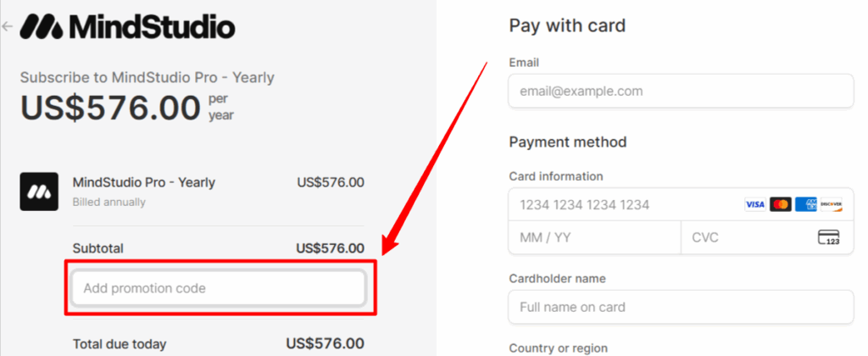
Task: Click the Mastercard brand icon
Action: [x=781, y=204]
